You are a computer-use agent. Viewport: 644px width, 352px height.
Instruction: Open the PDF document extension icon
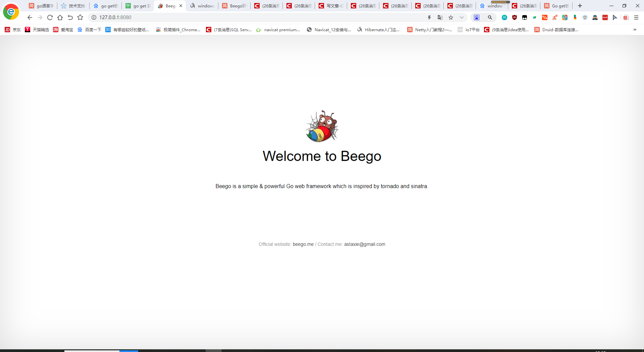pos(626,17)
